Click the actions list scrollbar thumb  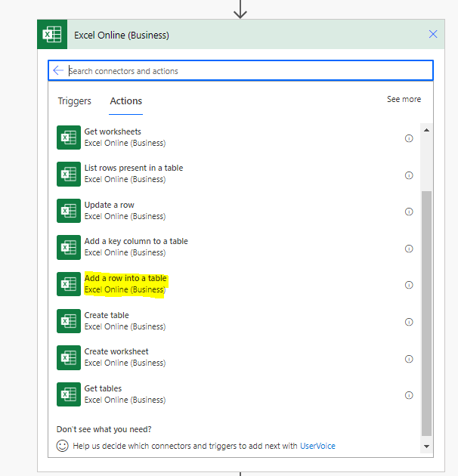[427, 310]
